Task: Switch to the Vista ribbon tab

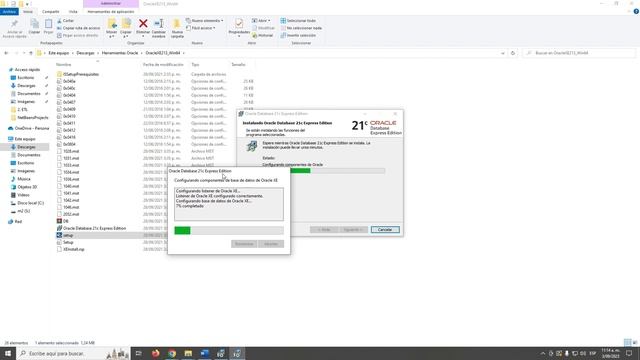Action: (73, 11)
